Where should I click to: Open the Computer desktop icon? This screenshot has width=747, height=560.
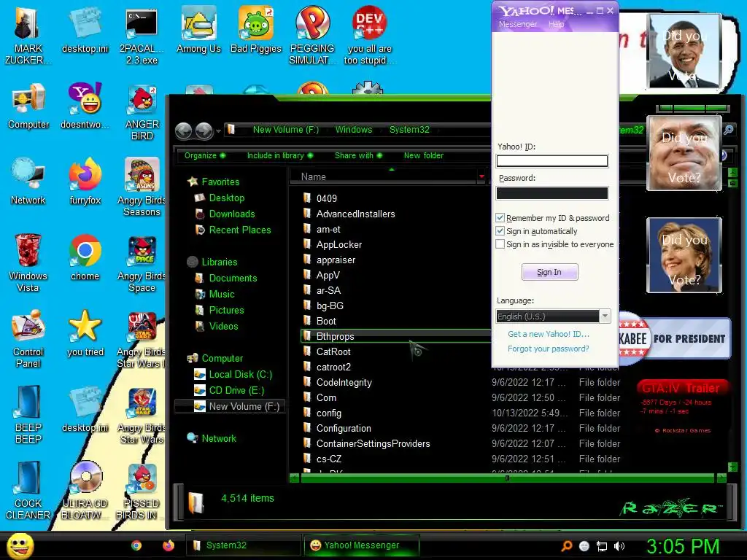[x=28, y=106]
